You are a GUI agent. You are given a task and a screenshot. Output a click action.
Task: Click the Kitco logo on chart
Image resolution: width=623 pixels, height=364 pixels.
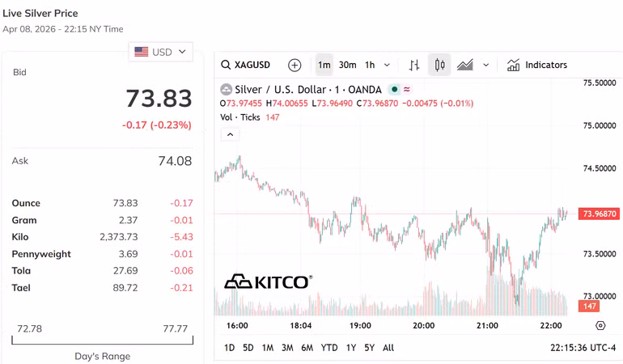coord(268,281)
